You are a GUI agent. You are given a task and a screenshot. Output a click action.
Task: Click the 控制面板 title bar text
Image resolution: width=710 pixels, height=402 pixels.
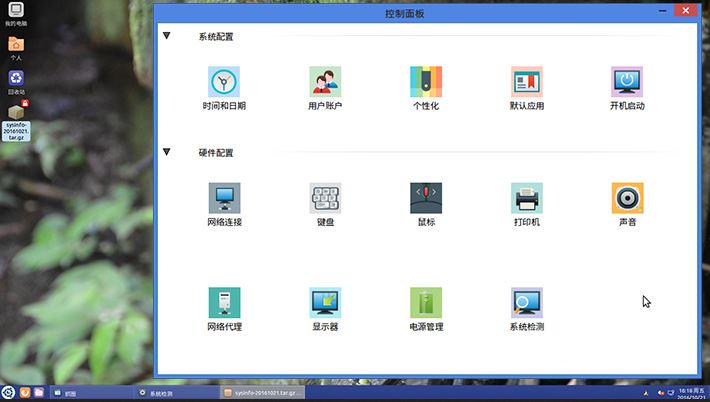tap(404, 14)
